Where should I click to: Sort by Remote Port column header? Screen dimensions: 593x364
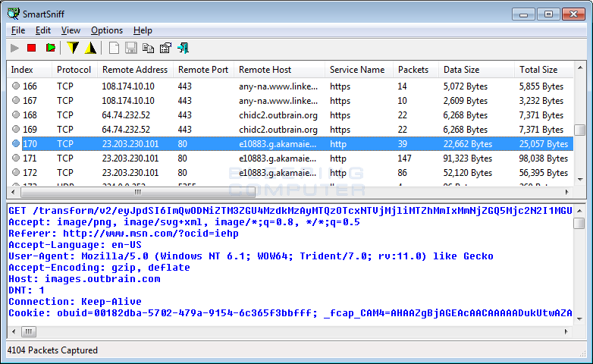coord(203,70)
